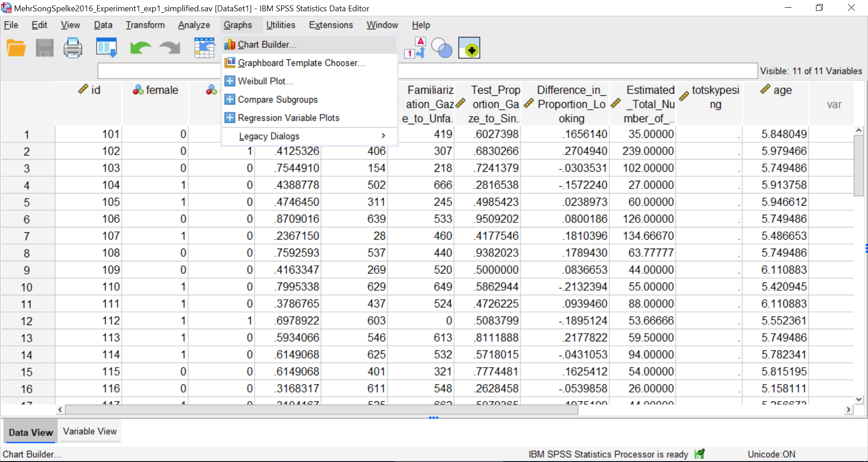
Task: Switch to the Variable View tab
Action: pyautogui.click(x=90, y=431)
